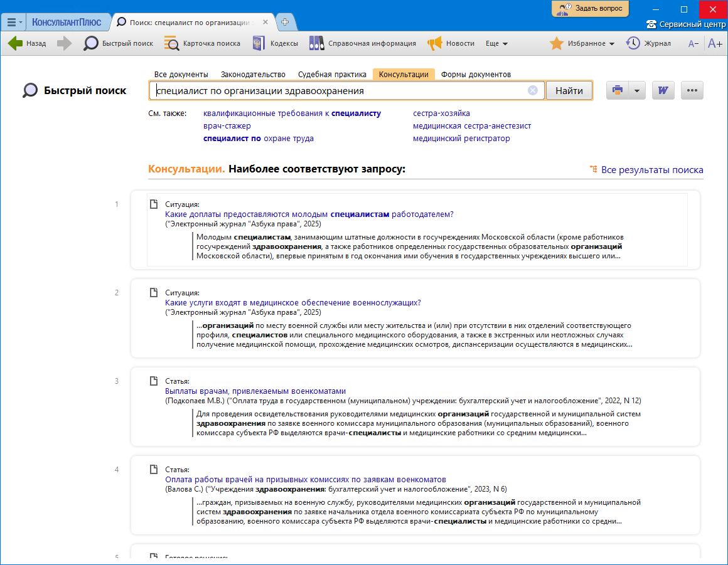Increase font size with A+ button
Image resolution: width=728 pixels, height=565 pixels.
[715, 43]
